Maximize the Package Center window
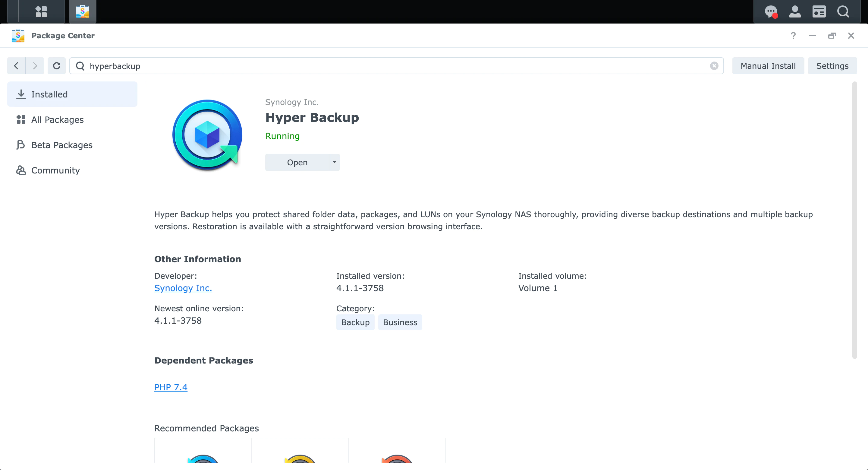 pyautogui.click(x=832, y=36)
